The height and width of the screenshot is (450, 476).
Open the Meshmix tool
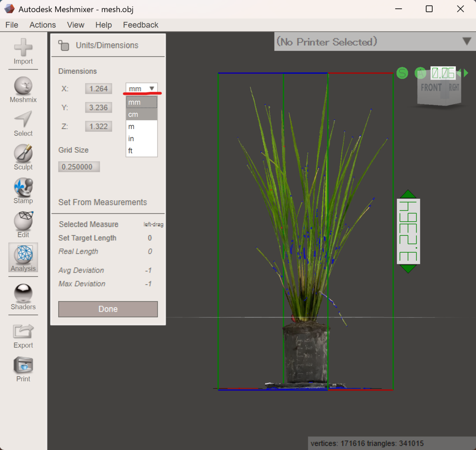(23, 90)
